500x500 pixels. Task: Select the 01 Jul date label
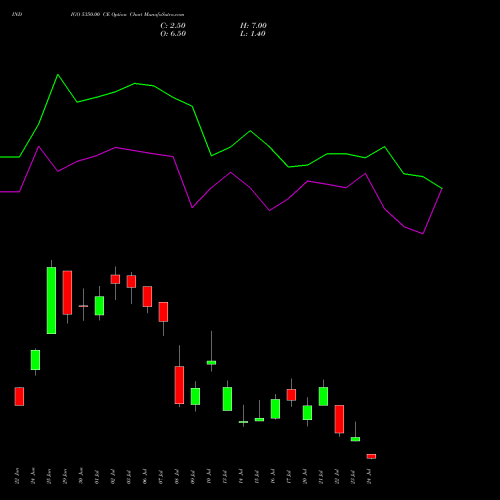point(97,476)
